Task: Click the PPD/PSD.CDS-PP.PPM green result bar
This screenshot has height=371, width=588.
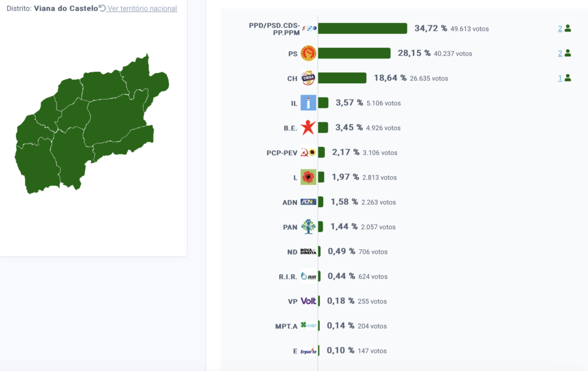Action: point(363,29)
